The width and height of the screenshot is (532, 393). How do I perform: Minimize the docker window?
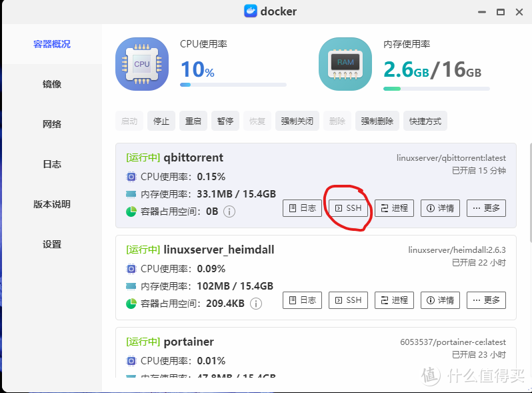click(x=482, y=12)
